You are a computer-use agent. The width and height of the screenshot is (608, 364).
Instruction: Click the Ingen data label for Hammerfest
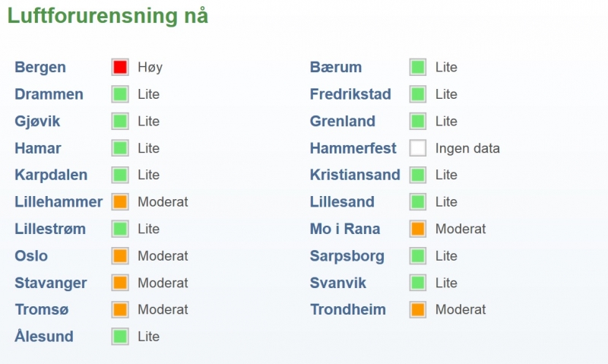pyautogui.click(x=467, y=148)
